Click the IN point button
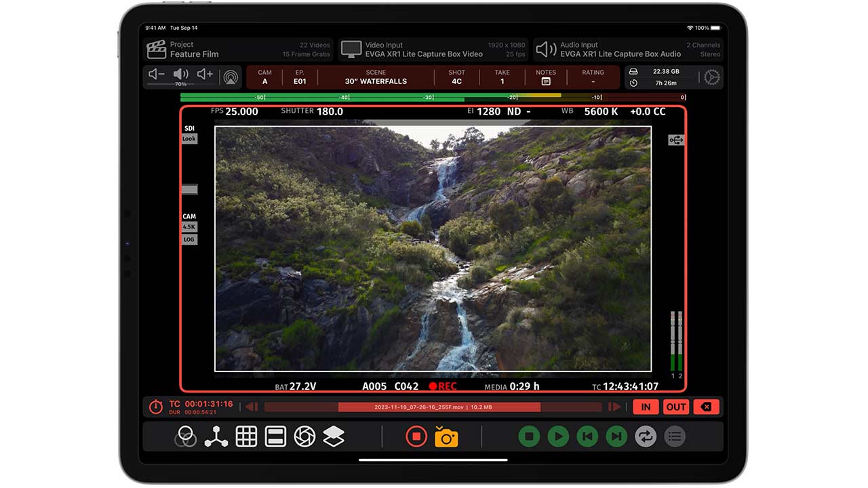 (646, 407)
